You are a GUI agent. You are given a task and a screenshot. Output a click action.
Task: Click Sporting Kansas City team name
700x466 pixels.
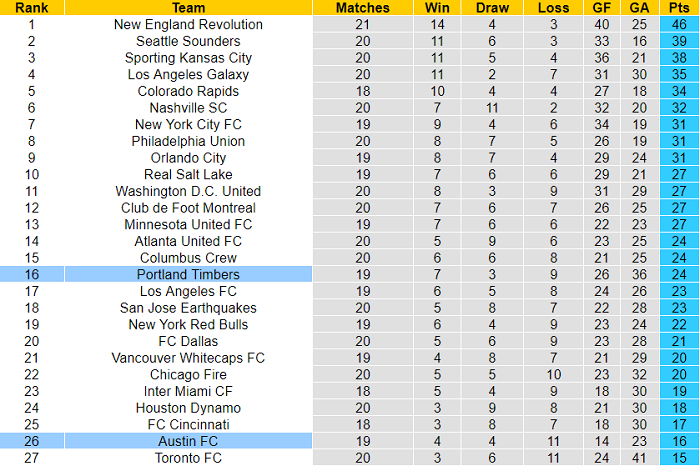pyautogui.click(x=188, y=58)
